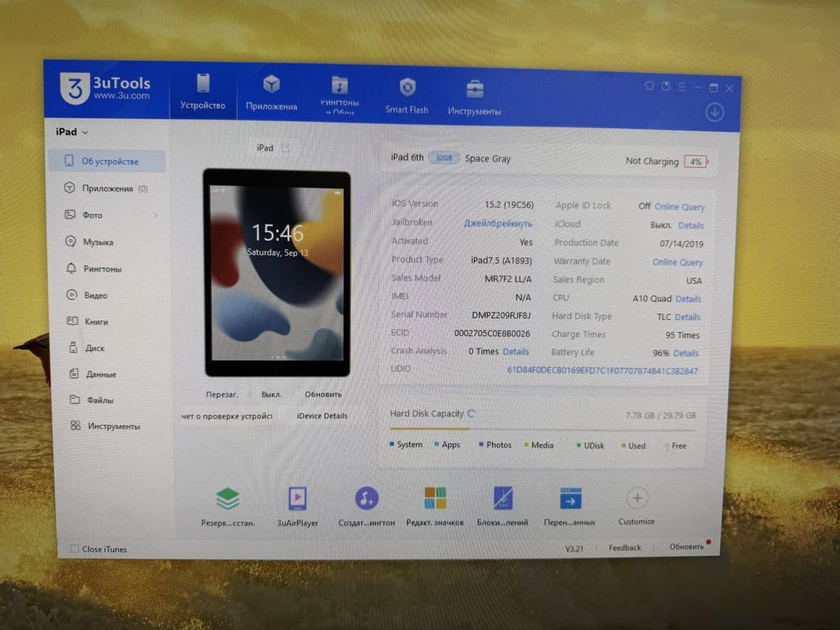
Task: Open Hard Disk Type Details link
Action: (x=687, y=318)
